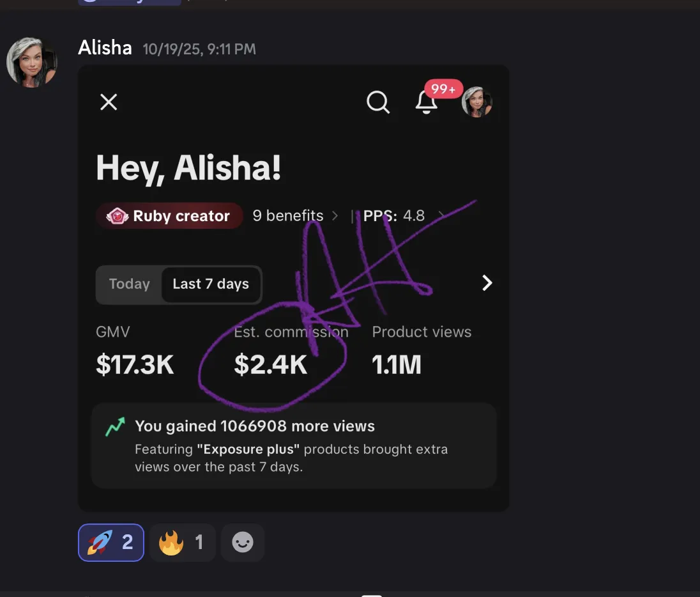Click the Est. commission $2.4K figure
This screenshot has height=597, width=700.
pyautogui.click(x=271, y=364)
